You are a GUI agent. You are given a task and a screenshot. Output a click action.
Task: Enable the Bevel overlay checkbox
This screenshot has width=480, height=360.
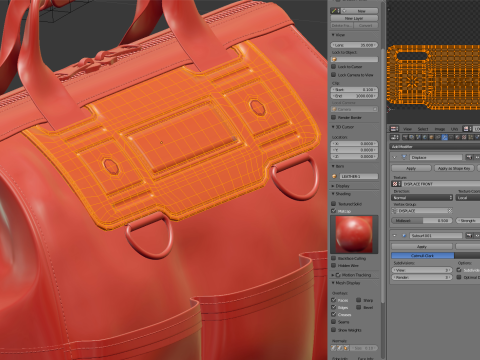[x=359, y=307]
